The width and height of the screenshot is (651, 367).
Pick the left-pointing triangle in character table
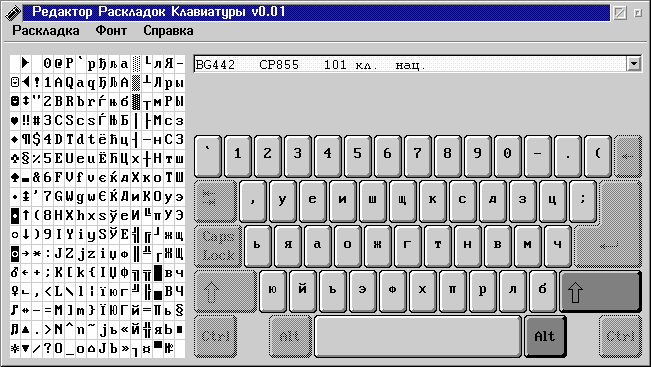26,82
